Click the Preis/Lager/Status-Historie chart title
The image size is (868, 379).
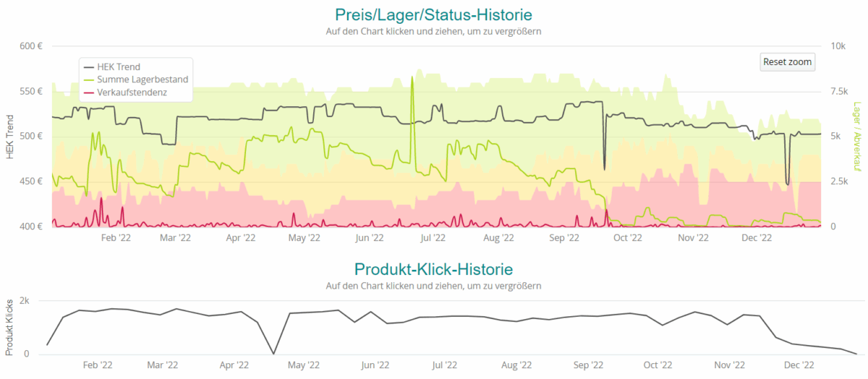coord(433,14)
